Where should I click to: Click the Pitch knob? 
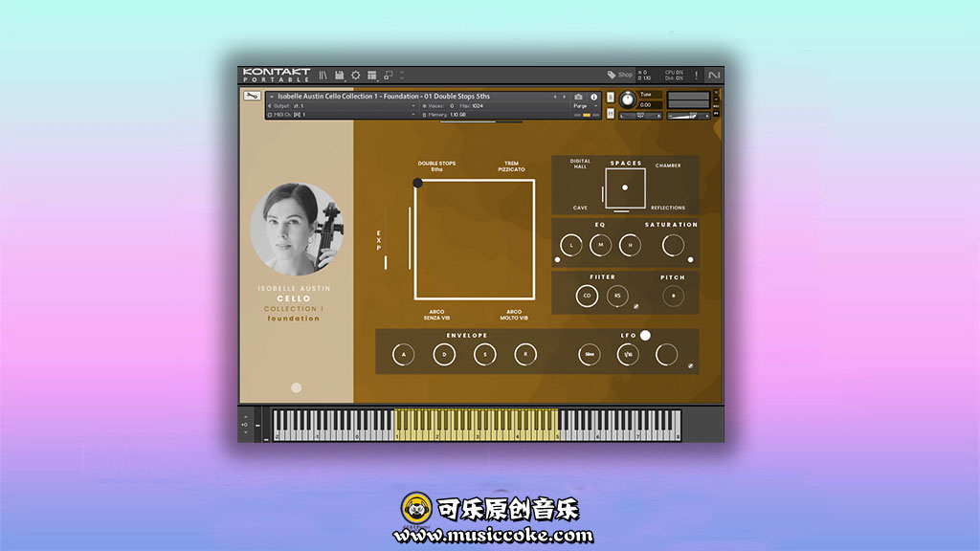(673, 297)
